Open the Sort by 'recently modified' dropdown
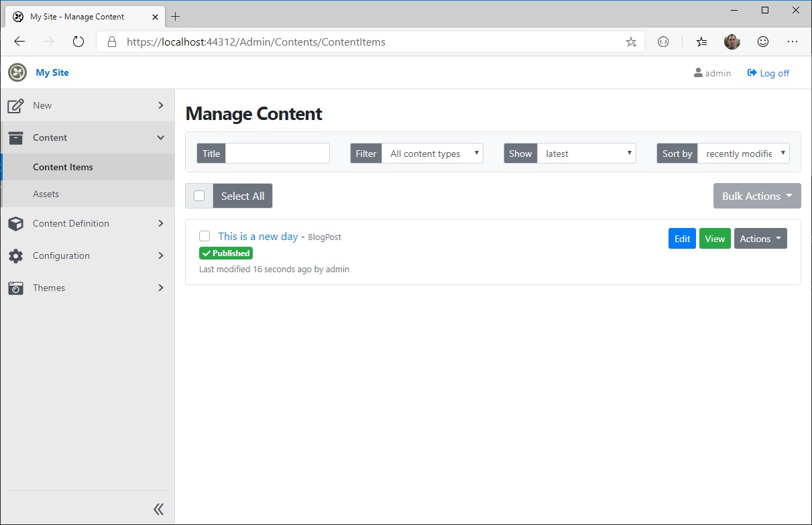812x525 pixels. point(743,153)
